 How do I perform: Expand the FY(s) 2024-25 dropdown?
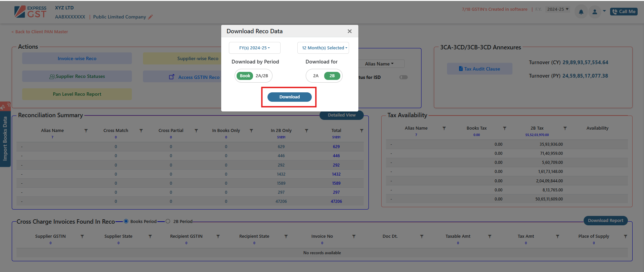point(254,48)
